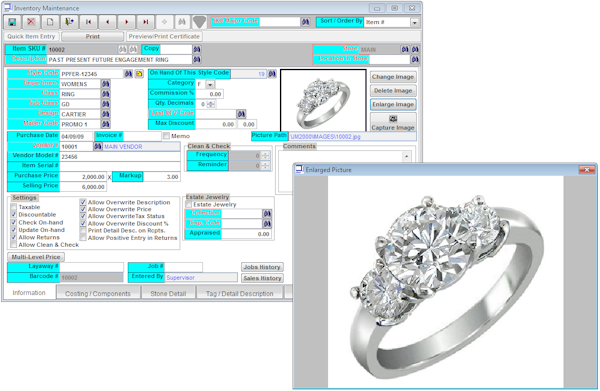Adjust the Qty. Decimals stepper arrows
The image size is (600, 391).
[211, 104]
